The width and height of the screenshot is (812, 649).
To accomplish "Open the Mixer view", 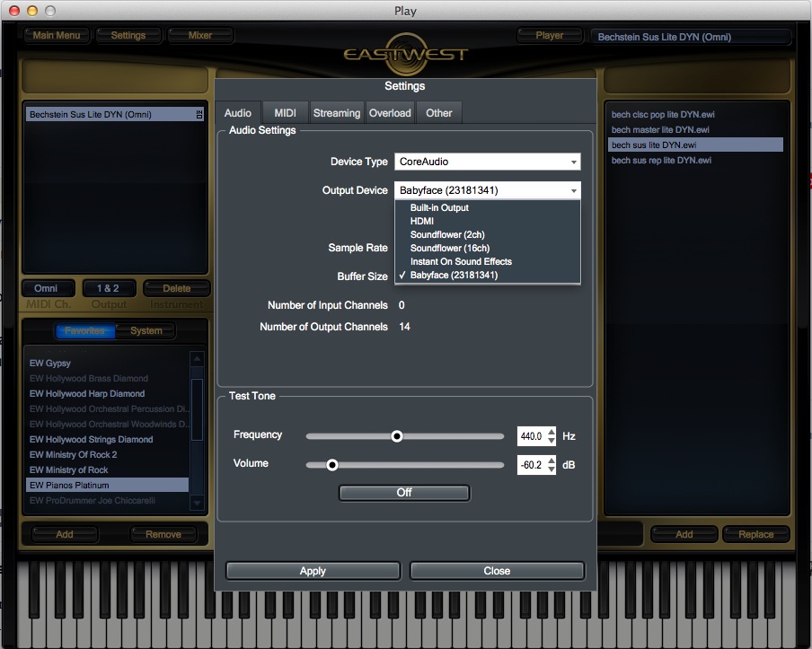I will tap(200, 35).
